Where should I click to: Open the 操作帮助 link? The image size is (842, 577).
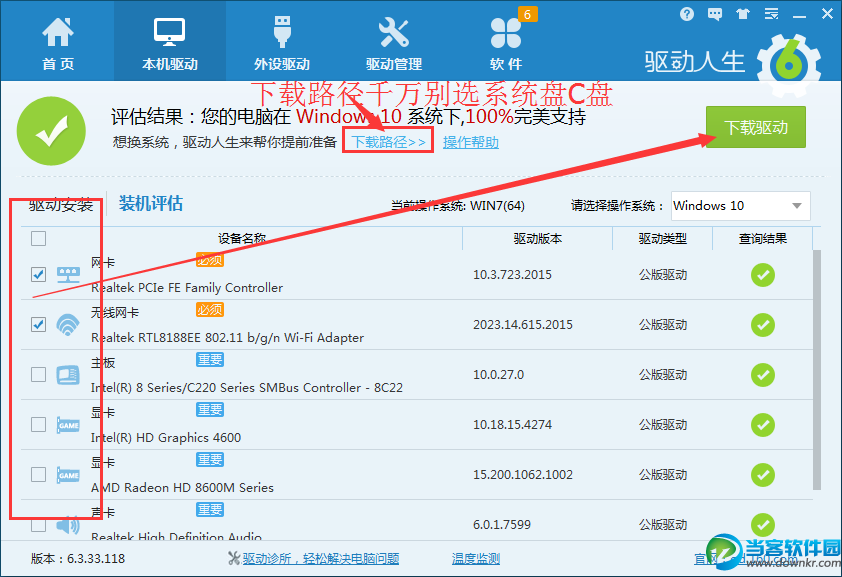(x=471, y=142)
